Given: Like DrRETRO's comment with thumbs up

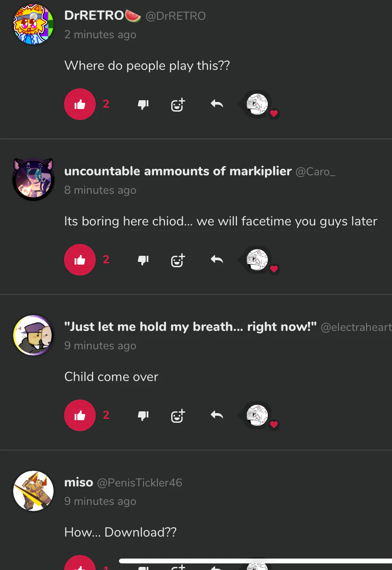Looking at the screenshot, I should pos(80,104).
